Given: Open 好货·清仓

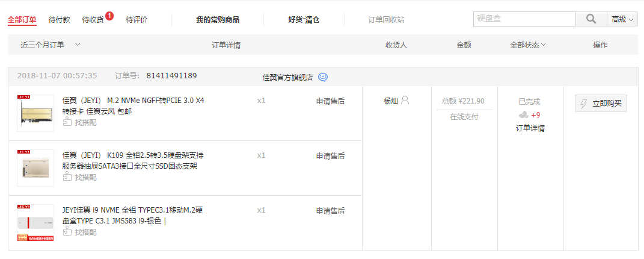Looking at the screenshot, I should (x=304, y=20).
